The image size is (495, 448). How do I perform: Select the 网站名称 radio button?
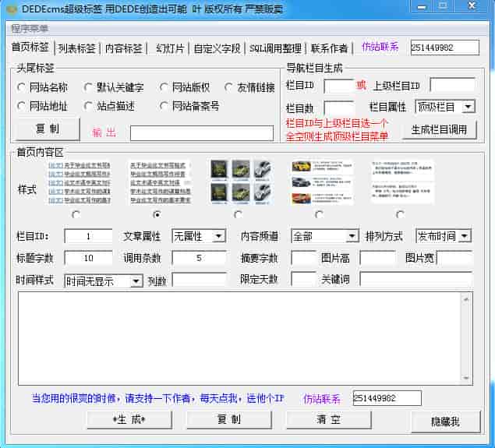tap(21, 87)
